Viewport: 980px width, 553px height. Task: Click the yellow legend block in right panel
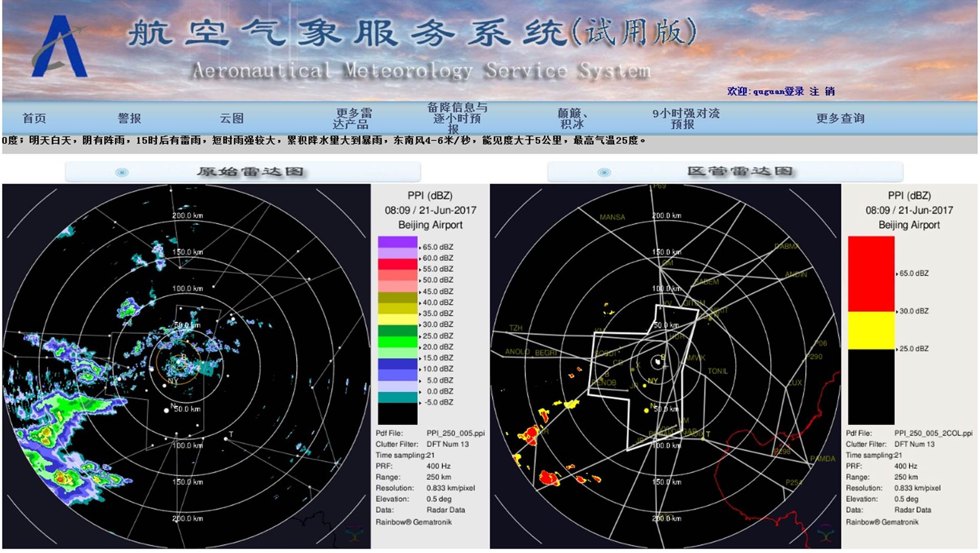click(871, 330)
